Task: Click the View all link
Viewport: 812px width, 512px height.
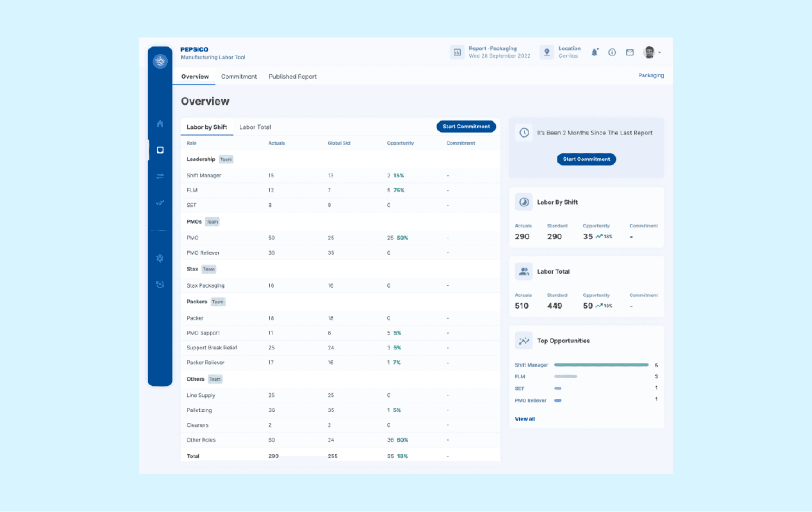Action: pos(525,419)
